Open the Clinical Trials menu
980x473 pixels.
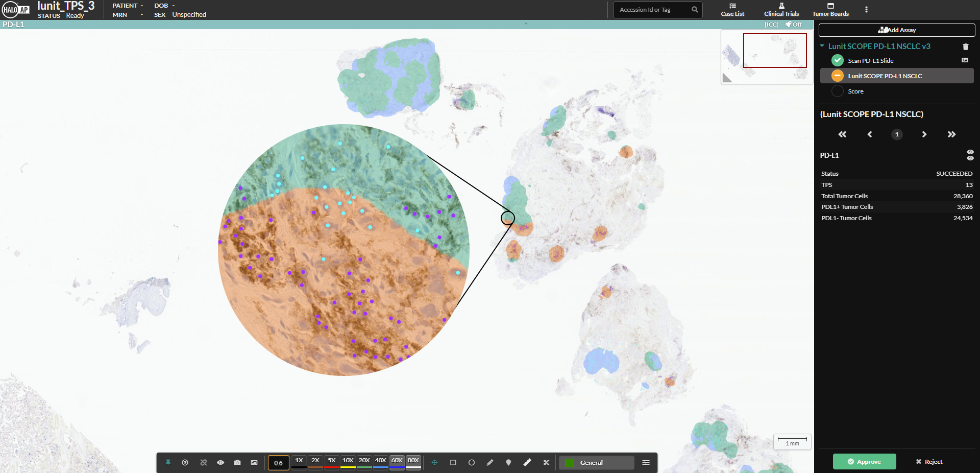click(781, 9)
